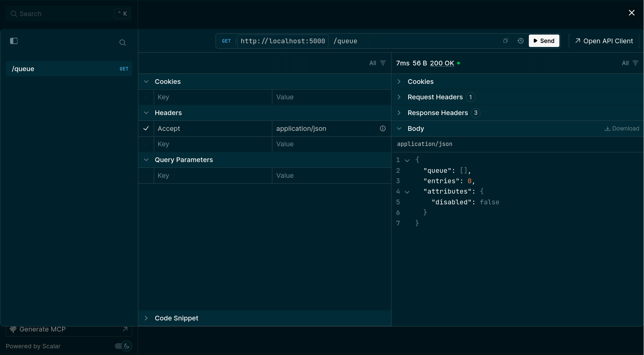The height and width of the screenshot is (355, 644).
Task: Download the response body
Action: tap(622, 129)
